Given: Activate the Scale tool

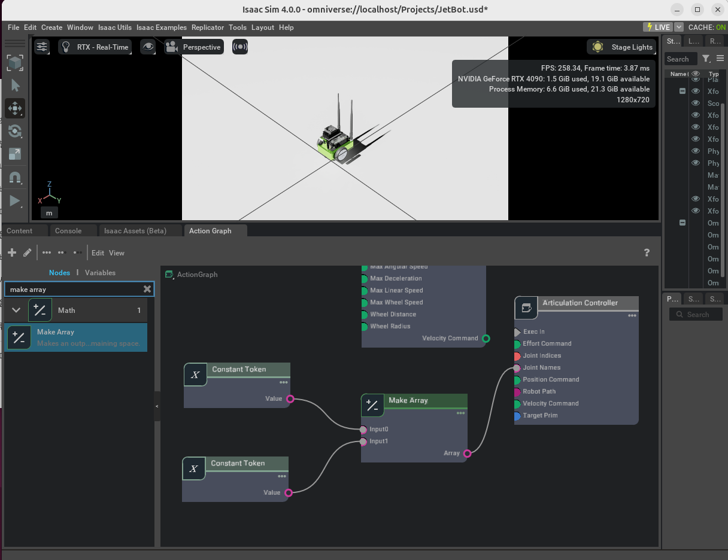Looking at the screenshot, I should coord(15,154).
